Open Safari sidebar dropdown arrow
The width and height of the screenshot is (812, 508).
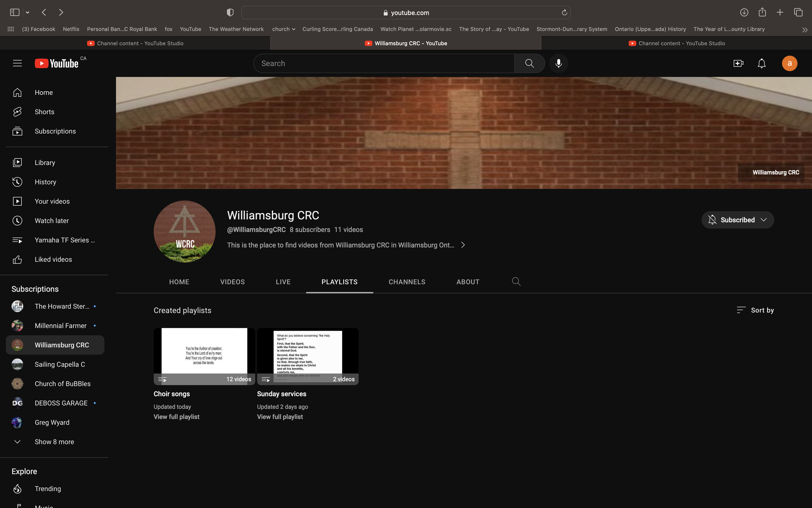point(28,12)
